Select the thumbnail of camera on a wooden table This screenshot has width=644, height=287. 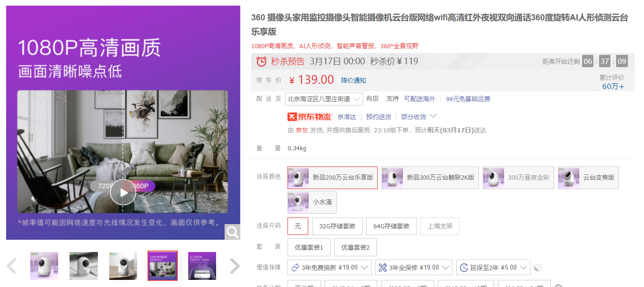[x=123, y=266]
